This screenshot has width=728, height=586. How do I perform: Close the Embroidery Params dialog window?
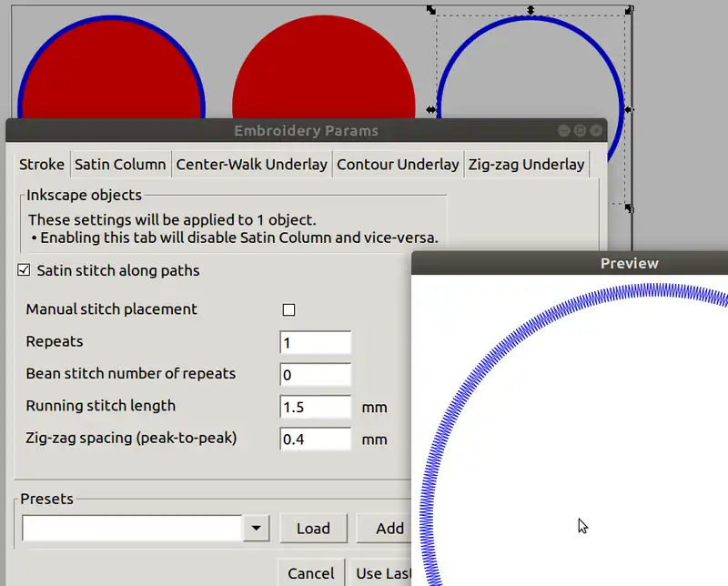596,131
